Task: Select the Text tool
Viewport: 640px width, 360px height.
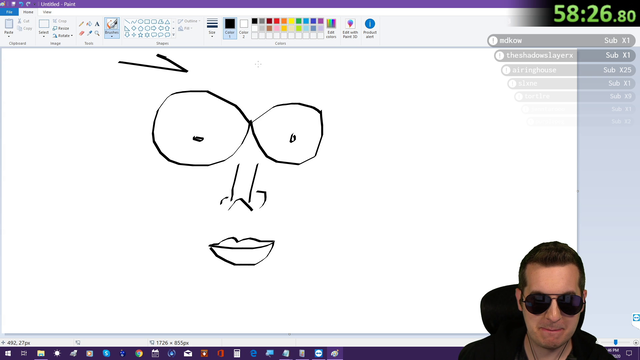Action: 97,24
